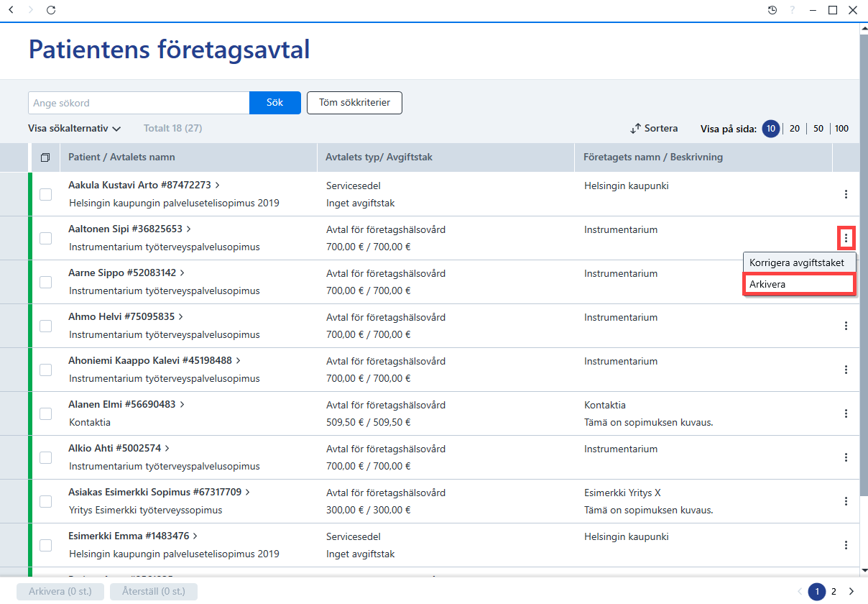Click the Sök search button
The image size is (868, 604).
point(274,103)
